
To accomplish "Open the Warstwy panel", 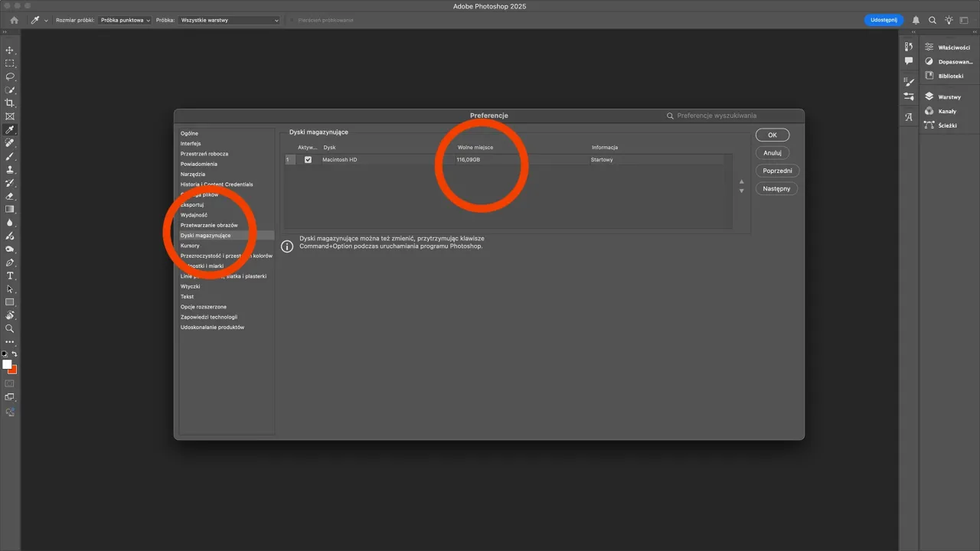I will click(x=947, y=96).
